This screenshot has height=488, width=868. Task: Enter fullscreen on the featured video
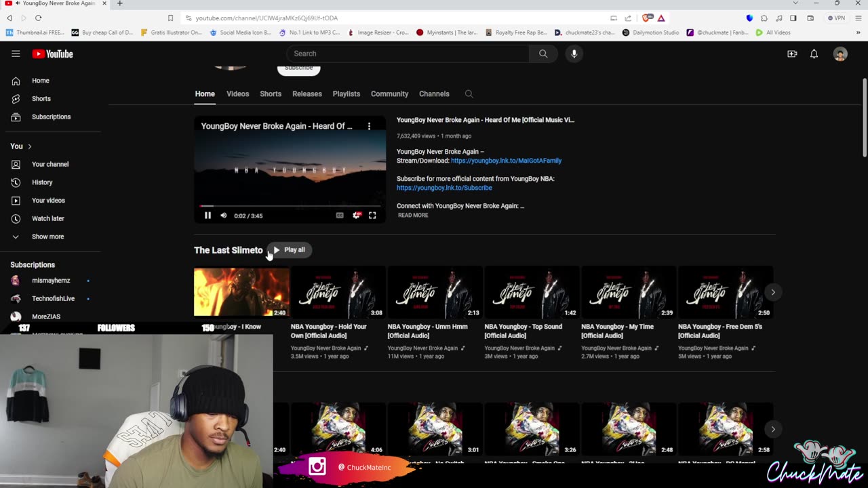372,216
